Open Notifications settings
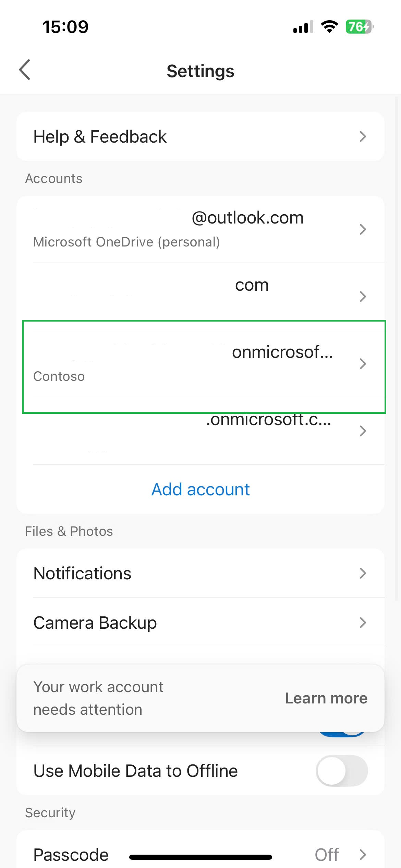Image resolution: width=401 pixels, height=868 pixels. click(x=200, y=573)
